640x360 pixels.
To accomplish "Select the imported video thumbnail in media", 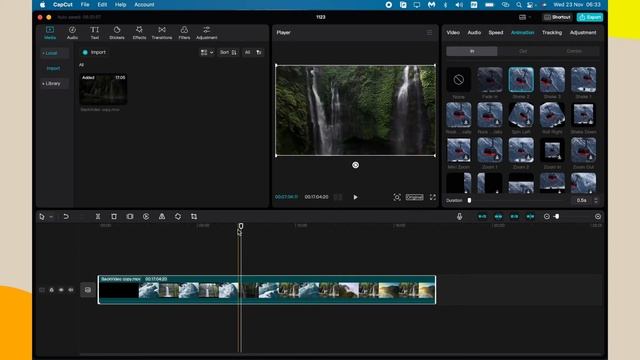I will tap(103, 89).
